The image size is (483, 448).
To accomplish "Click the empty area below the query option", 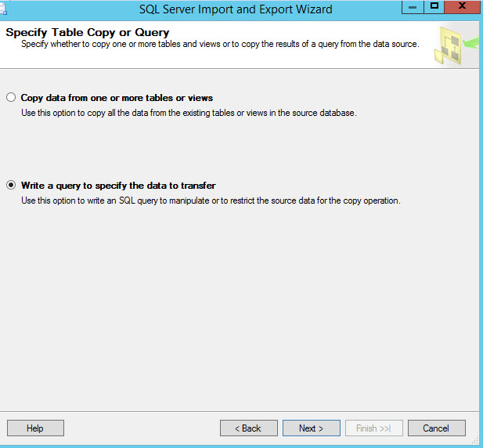I will point(235,313).
